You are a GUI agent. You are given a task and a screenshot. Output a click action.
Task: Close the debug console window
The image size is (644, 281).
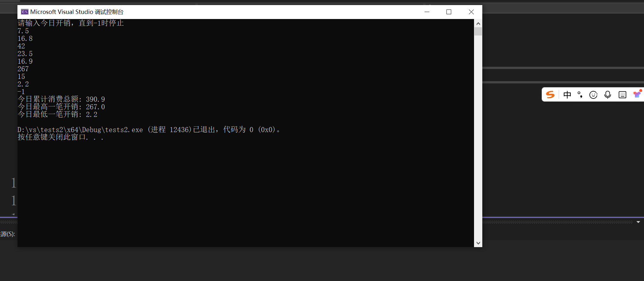(x=471, y=12)
